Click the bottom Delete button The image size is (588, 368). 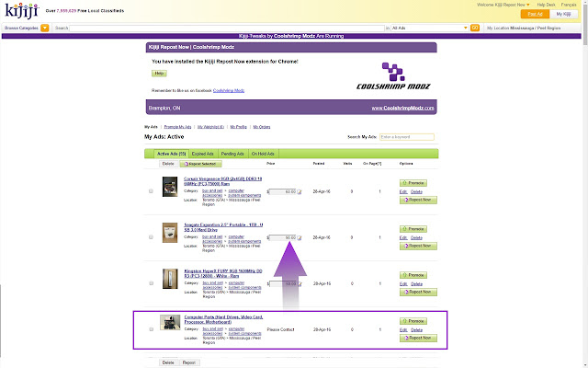pos(168,362)
